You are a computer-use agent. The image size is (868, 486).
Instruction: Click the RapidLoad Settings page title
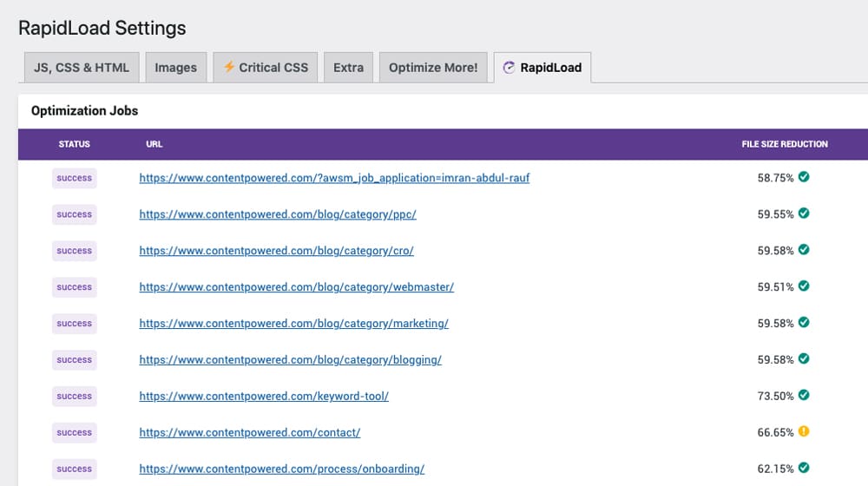102,29
